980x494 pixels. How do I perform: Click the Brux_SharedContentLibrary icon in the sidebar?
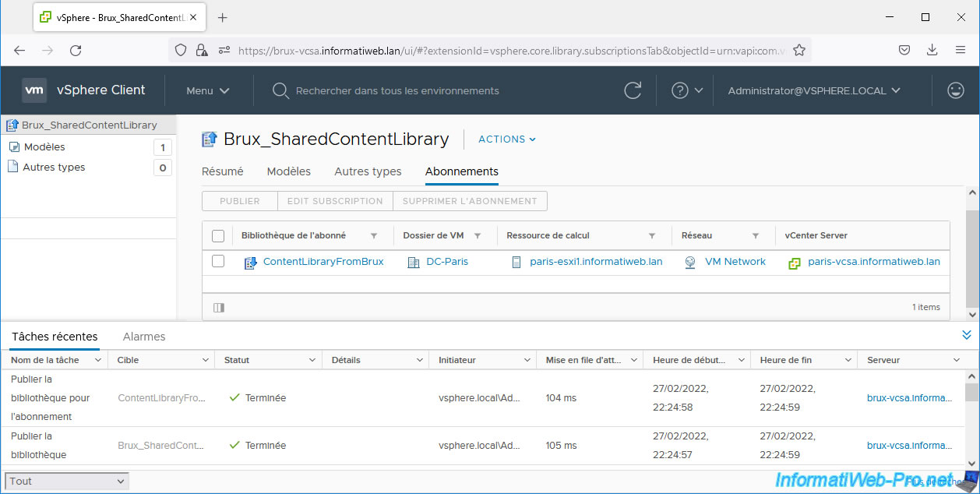(12, 125)
